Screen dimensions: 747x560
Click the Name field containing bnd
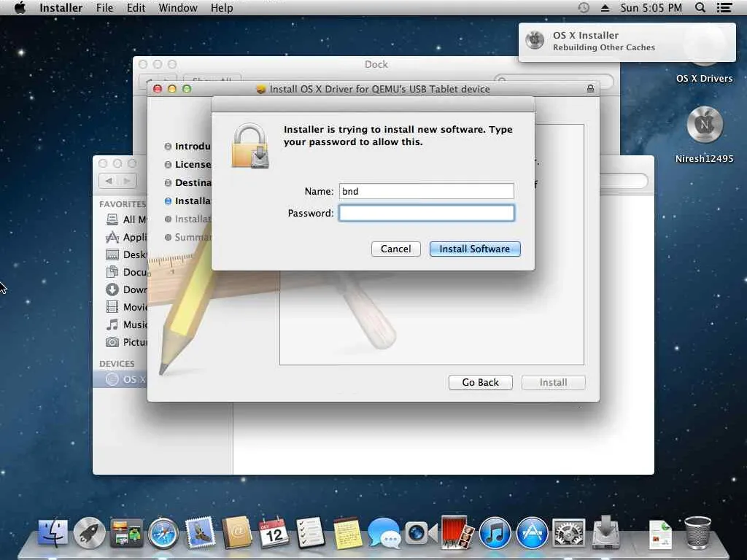426,191
